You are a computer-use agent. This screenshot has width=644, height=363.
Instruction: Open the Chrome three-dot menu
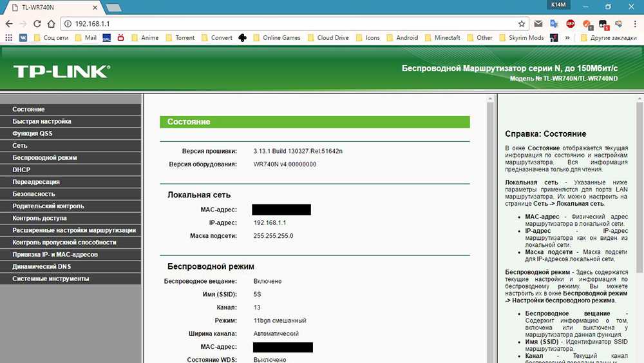click(634, 24)
